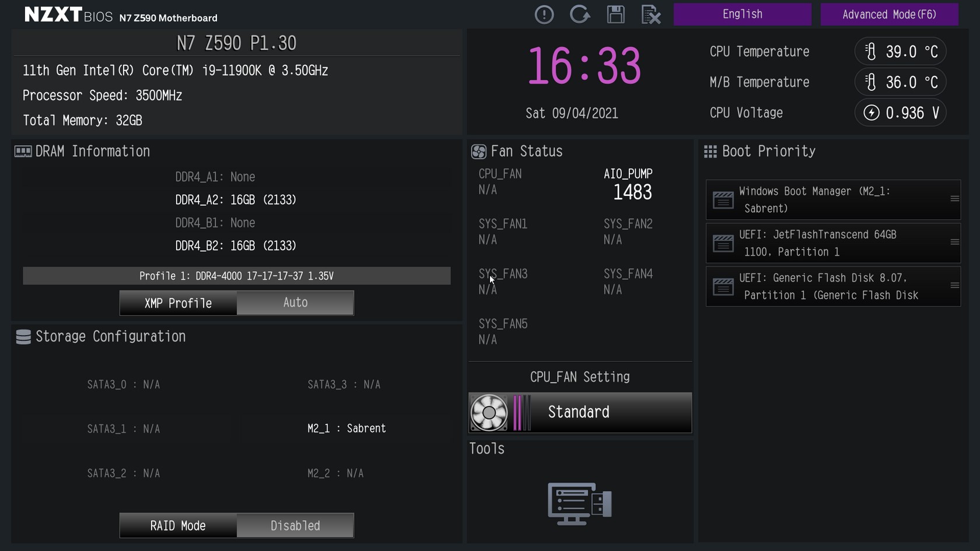Click the circular reload defaults icon
Viewport: 980px width, 551px height.
click(x=580, y=15)
